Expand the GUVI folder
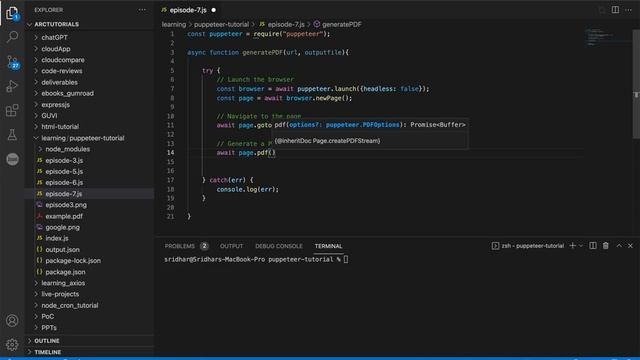Screen dimensions: 640x360 [49, 116]
